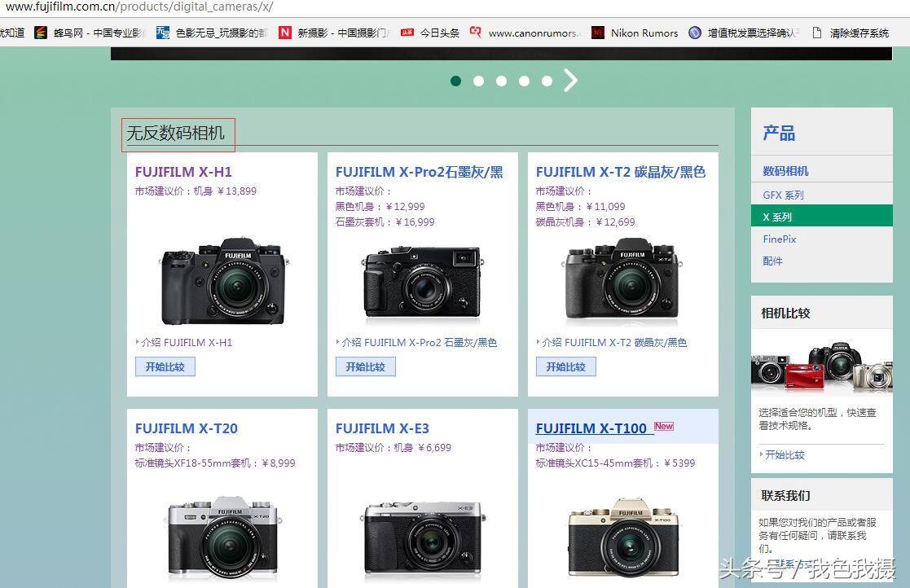Select the last carousel pagination dot

(547, 81)
